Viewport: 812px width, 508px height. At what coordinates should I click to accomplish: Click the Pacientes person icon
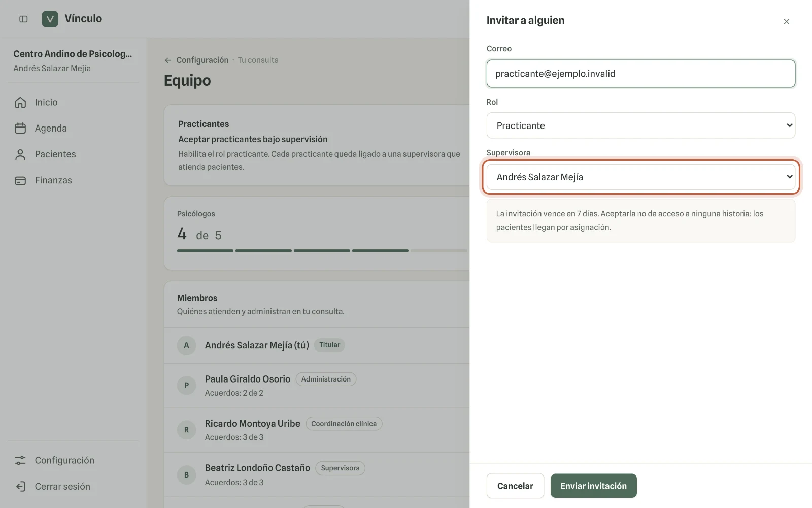coord(20,154)
